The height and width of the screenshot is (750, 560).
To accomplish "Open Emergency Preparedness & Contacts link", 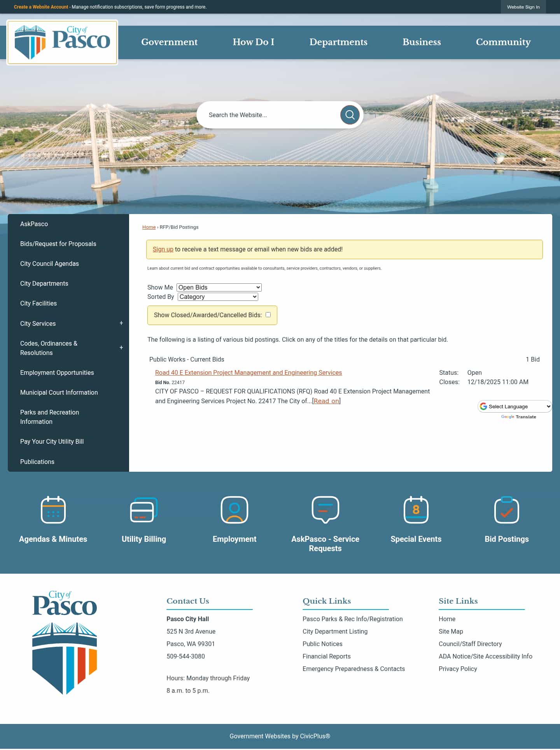I will click(353, 669).
